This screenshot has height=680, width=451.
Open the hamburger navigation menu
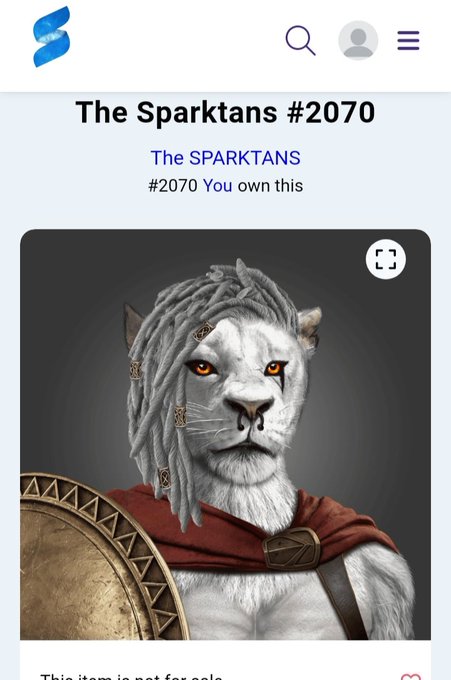click(x=409, y=40)
